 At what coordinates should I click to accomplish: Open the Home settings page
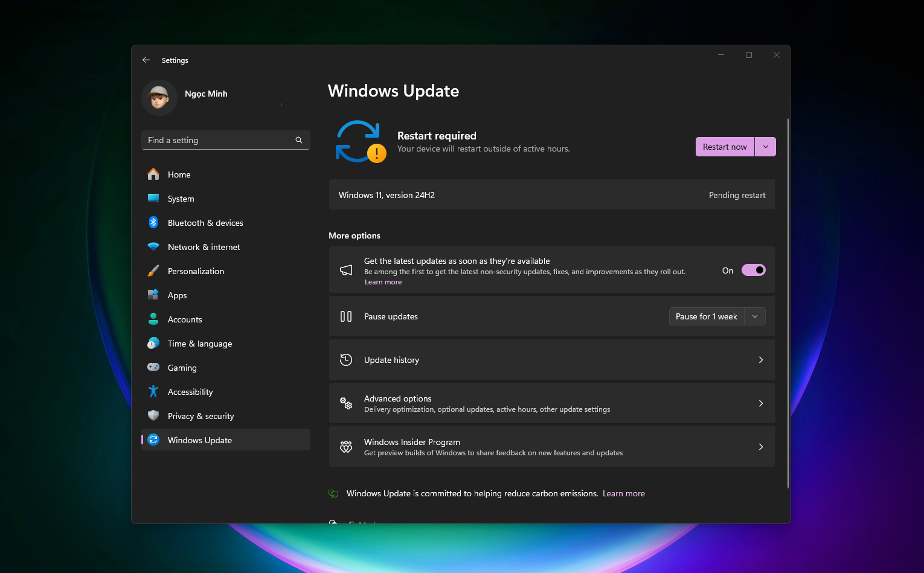[225, 174]
